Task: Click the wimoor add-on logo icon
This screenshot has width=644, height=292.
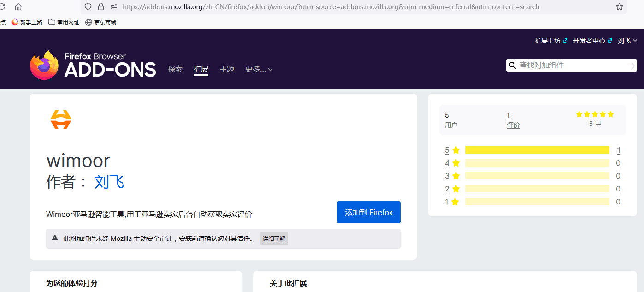Action: coord(61,120)
